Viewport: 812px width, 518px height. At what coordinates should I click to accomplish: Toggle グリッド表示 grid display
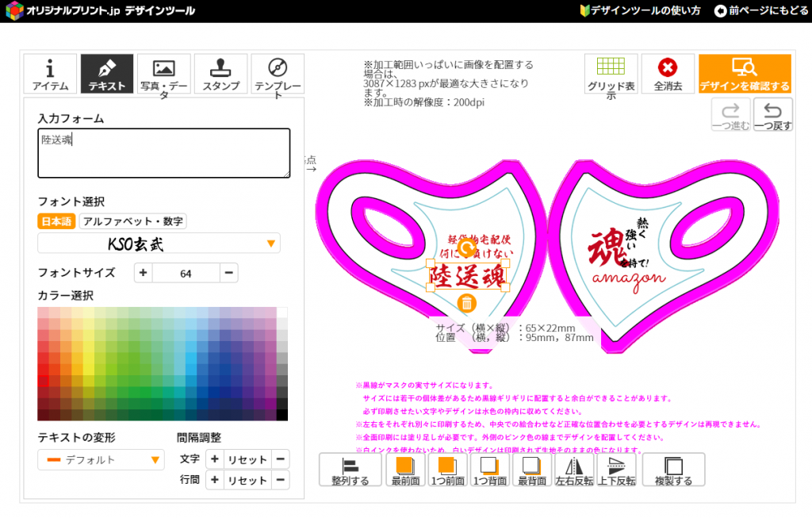point(611,74)
